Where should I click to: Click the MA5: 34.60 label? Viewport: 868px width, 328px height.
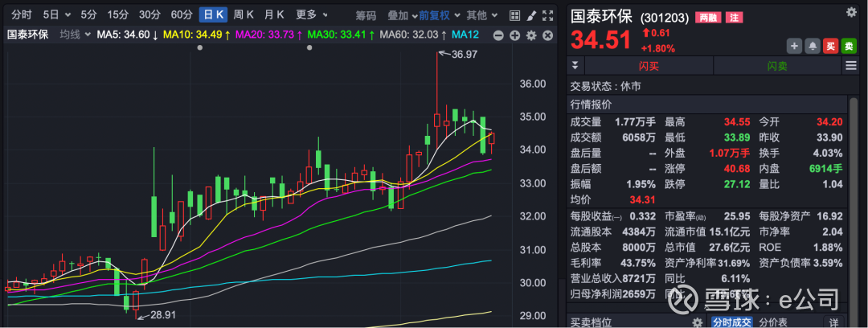pyautogui.click(x=127, y=35)
